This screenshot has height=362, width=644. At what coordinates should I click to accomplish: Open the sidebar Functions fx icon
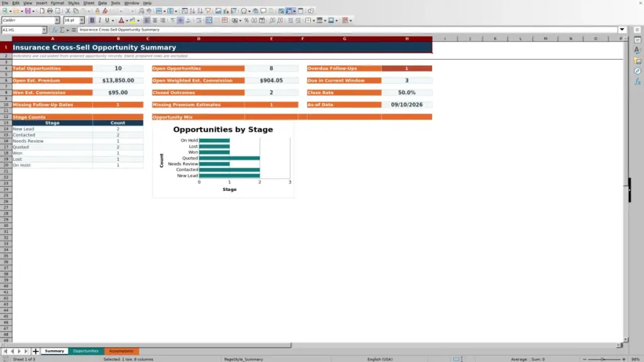pyautogui.click(x=638, y=82)
